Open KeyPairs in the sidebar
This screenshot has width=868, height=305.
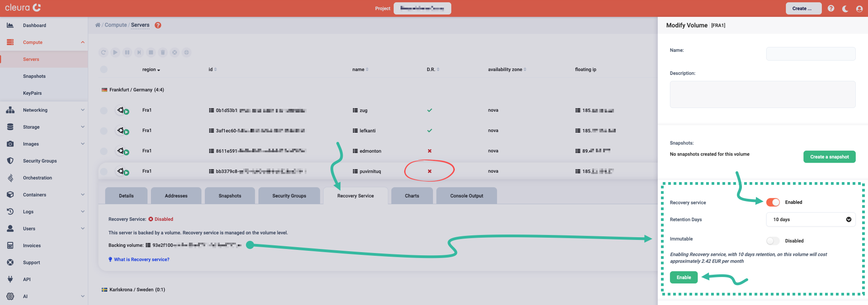click(32, 93)
